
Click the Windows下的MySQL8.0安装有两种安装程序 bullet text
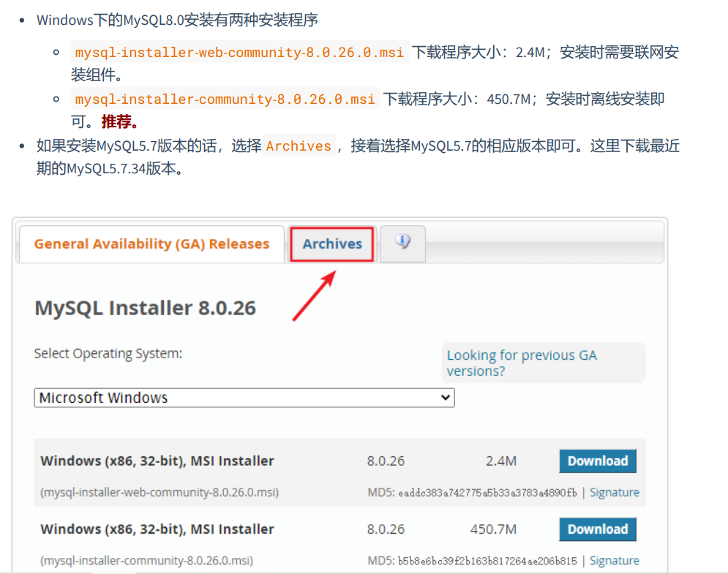[x=177, y=20]
